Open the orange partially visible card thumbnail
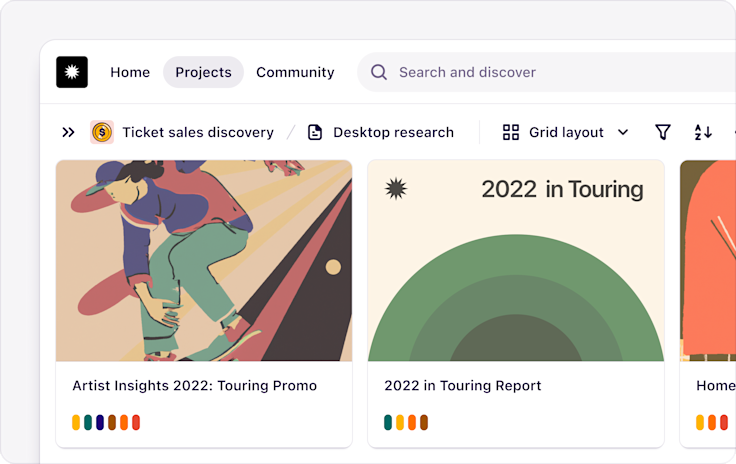 pyautogui.click(x=708, y=261)
